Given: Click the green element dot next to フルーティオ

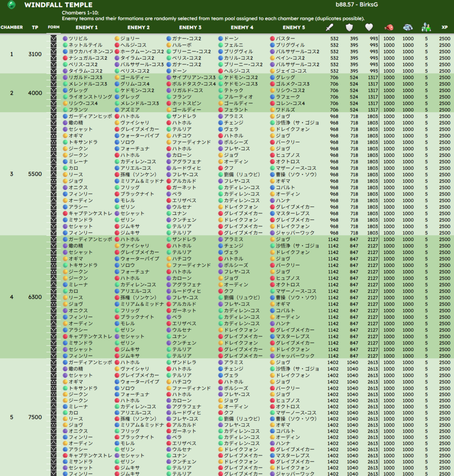Looking at the screenshot, I should (x=221, y=97).
